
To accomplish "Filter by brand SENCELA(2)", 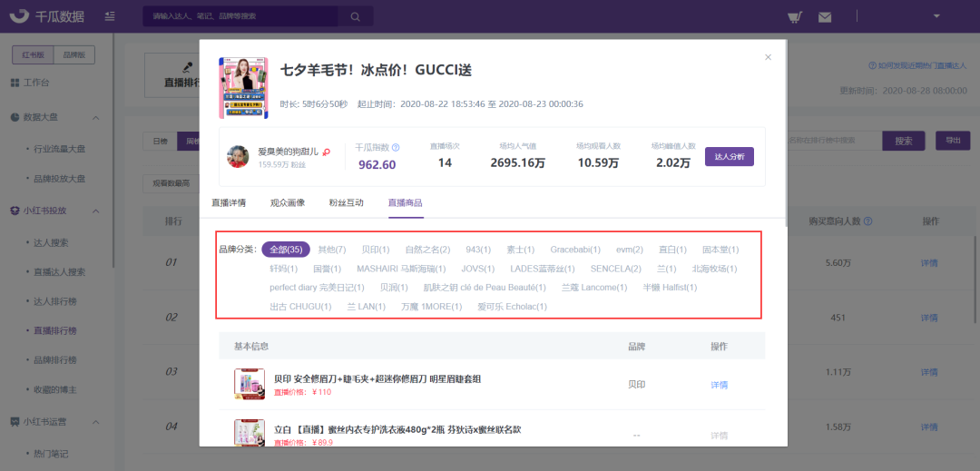I will [x=615, y=270].
